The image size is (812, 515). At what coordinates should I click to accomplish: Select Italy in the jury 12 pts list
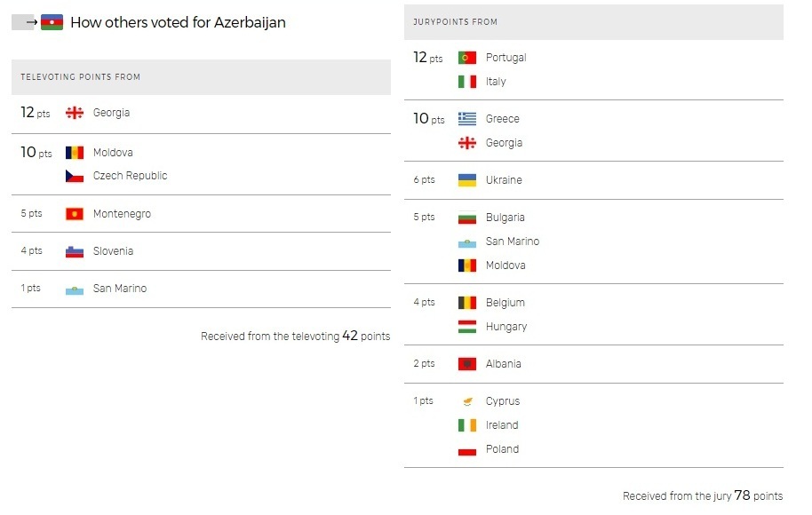[x=496, y=82]
